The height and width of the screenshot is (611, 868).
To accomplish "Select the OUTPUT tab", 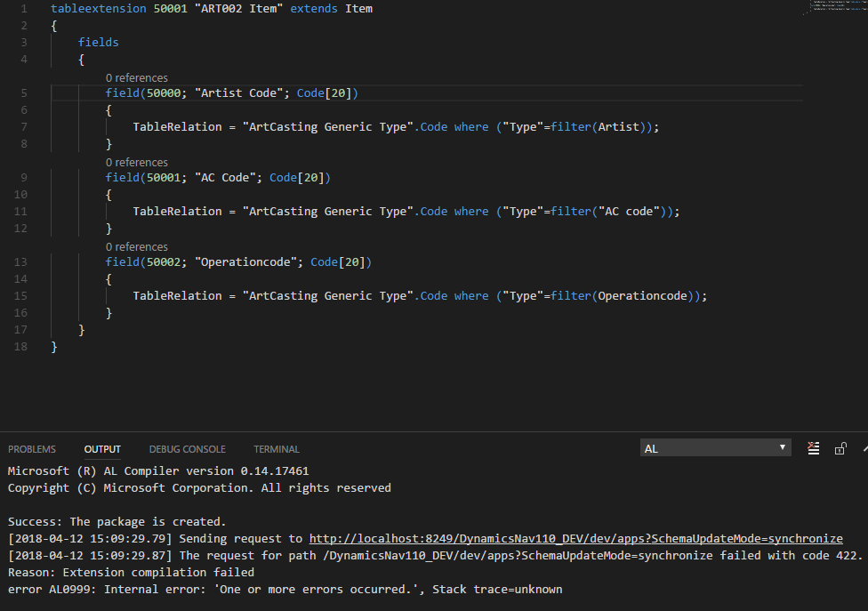I will tap(101, 449).
